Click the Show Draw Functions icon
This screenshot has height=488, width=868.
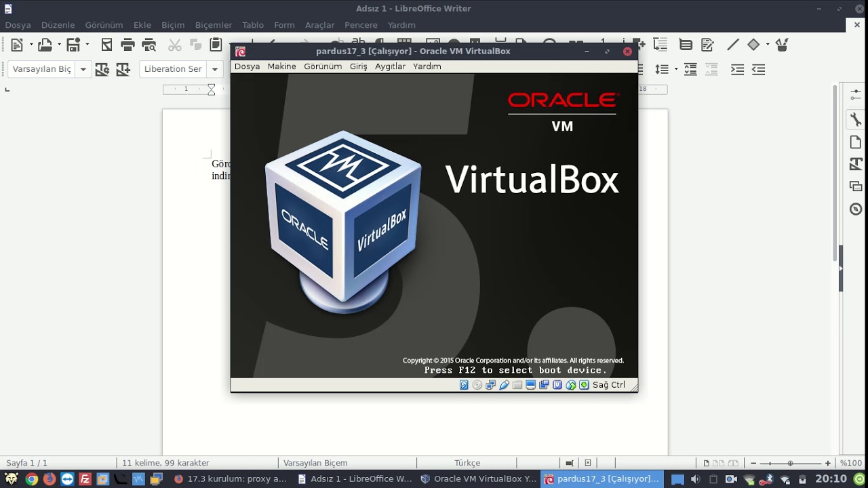coord(782,45)
